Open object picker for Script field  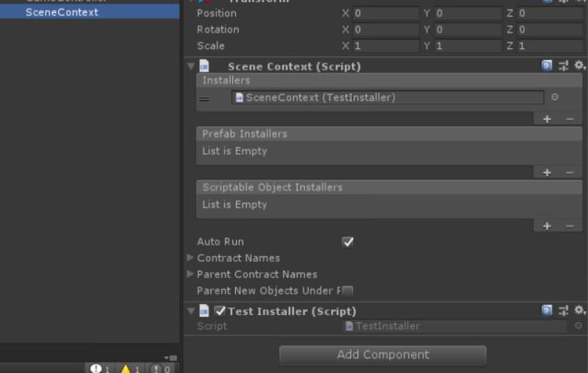click(578, 326)
